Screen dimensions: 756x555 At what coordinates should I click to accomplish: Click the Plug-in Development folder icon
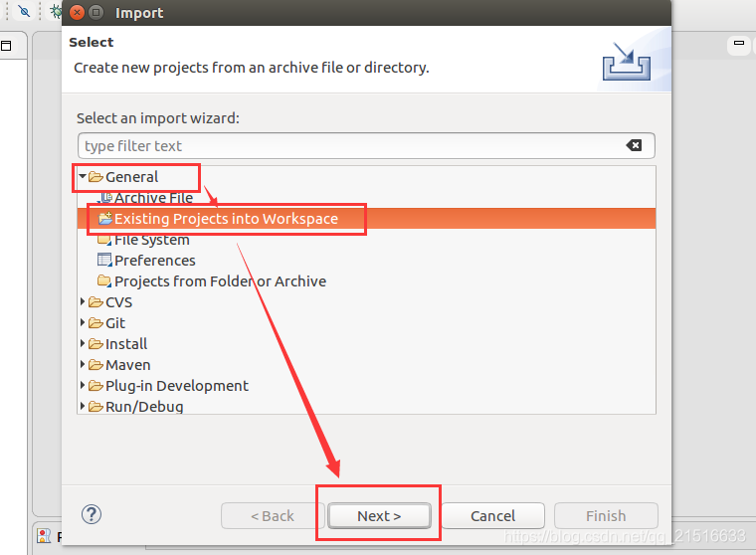coord(95,386)
